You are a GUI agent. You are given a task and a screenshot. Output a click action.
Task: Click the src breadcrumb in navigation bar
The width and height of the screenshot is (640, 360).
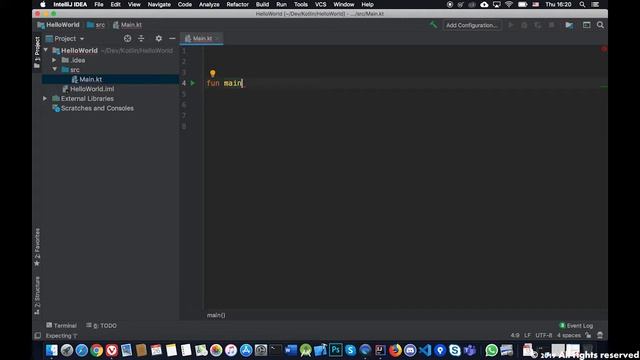[96, 25]
